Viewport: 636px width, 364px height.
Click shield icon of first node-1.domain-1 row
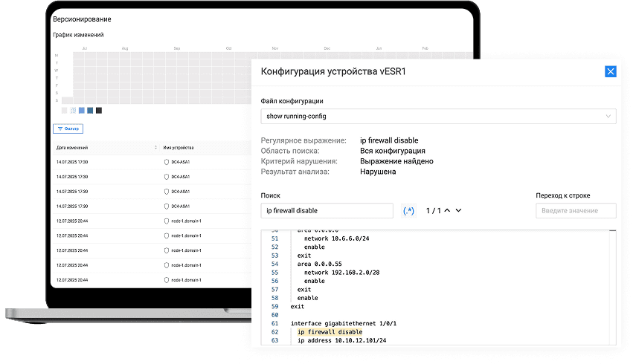pos(167,221)
